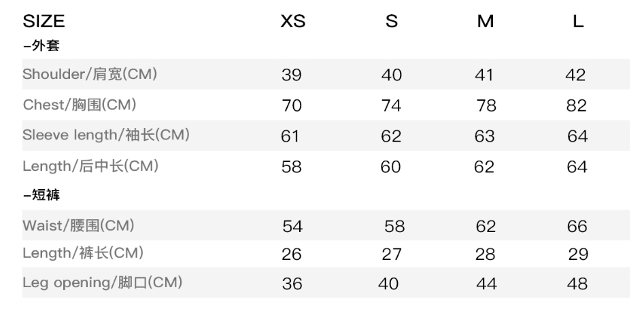Click the Length/裤长(CM) row label
This screenshot has width=644, height=311.
[x=83, y=253]
